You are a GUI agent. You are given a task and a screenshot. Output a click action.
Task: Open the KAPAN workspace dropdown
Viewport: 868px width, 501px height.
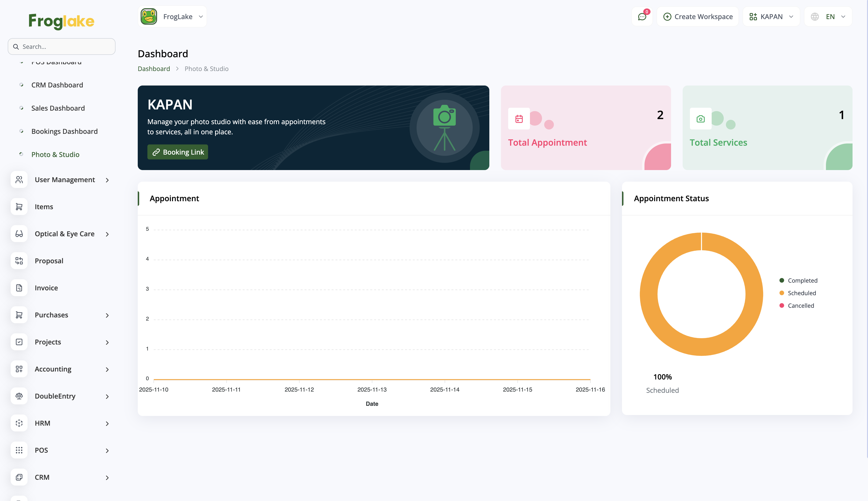tap(771, 17)
